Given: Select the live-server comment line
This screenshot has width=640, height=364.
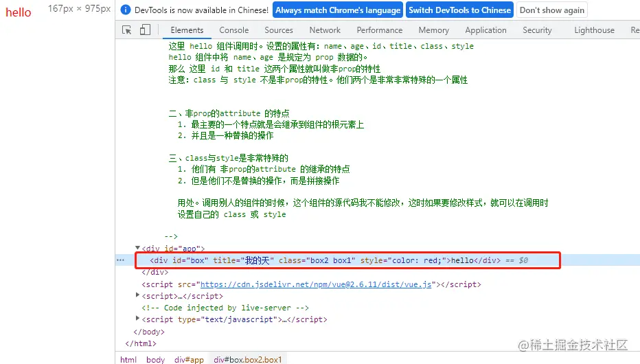Looking at the screenshot, I should pos(225,308).
